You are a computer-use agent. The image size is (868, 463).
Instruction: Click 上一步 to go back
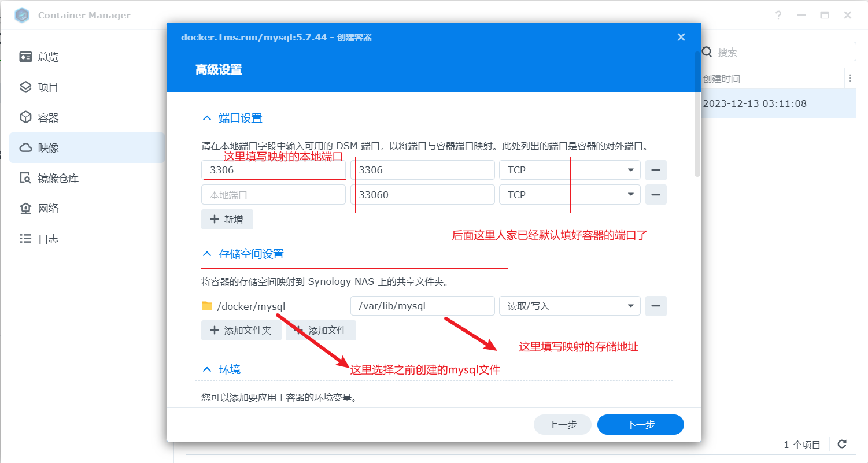(x=563, y=424)
